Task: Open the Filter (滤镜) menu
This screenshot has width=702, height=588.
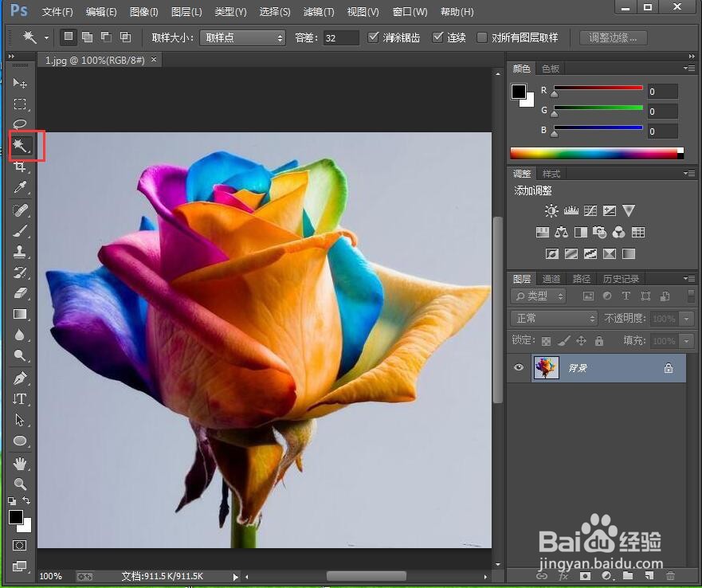Action: pyautogui.click(x=319, y=12)
